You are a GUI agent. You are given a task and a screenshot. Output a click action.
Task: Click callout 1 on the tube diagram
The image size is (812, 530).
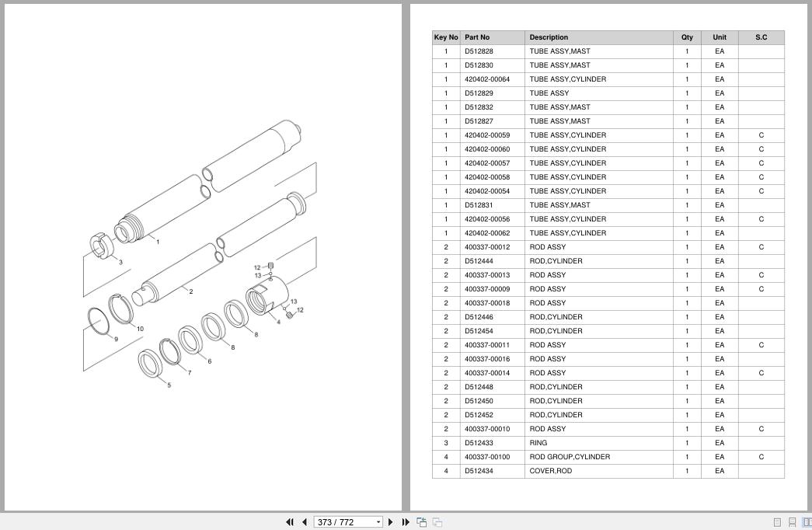[x=158, y=242]
